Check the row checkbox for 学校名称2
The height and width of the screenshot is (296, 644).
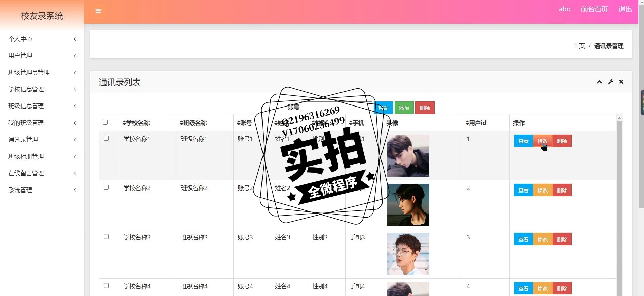[x=106, y=187]
